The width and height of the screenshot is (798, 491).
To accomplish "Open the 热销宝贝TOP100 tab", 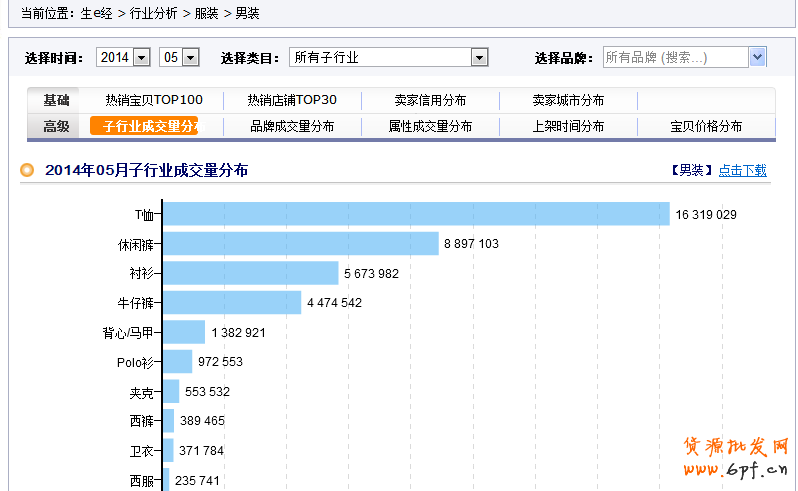I will point(154,100).
